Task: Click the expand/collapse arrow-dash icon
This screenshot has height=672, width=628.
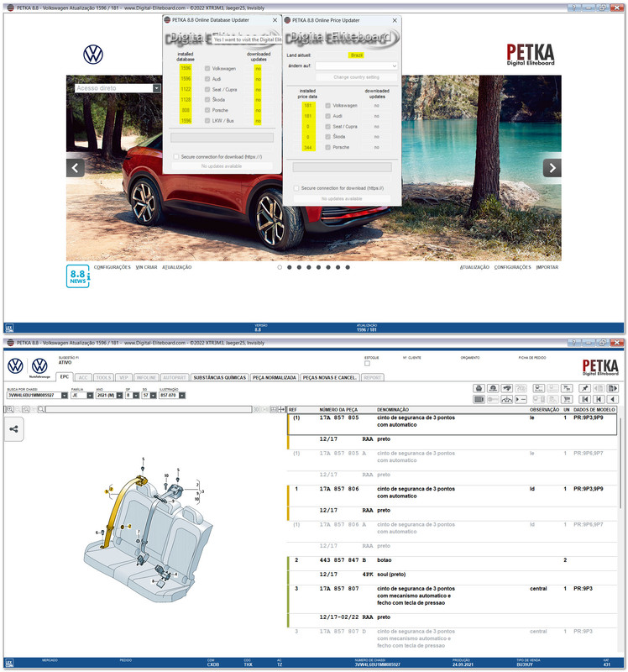Action: [x=521, y=400]
